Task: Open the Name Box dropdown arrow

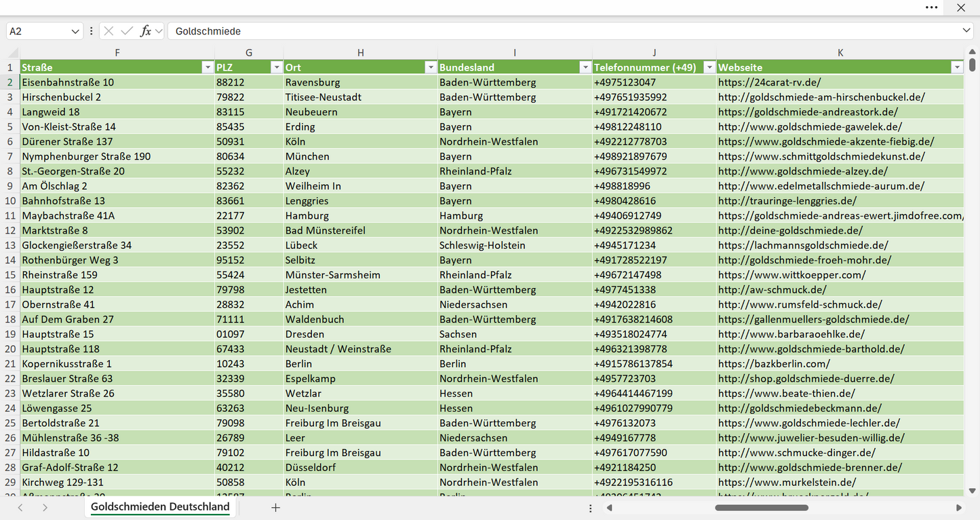Action: (x=75, y=31)
